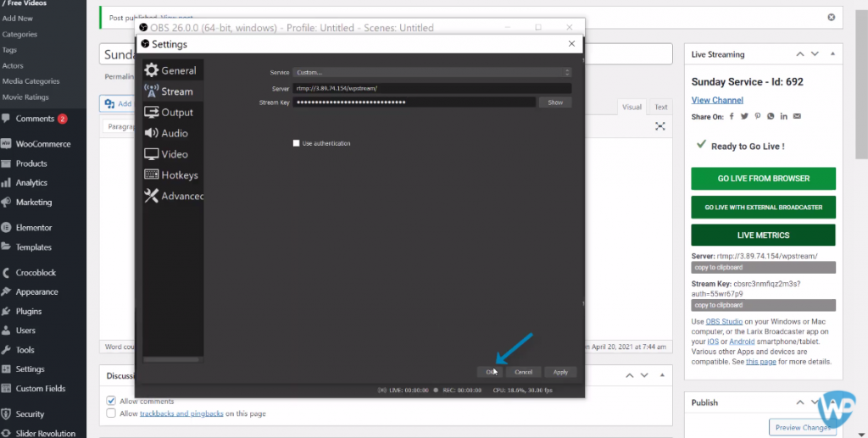Screen dimensions: 868x438
Task: Open the View Channel link
Action: (717, 100)
